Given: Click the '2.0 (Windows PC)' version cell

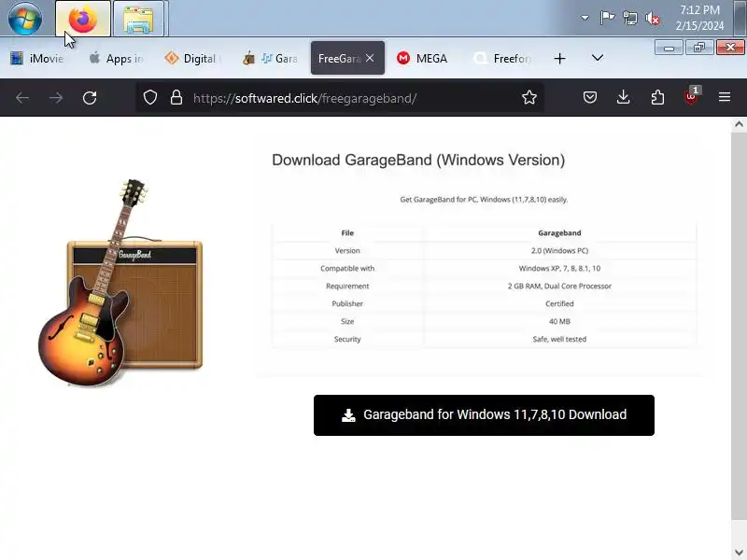Looking at the screenshot, I should coord(559,250).
